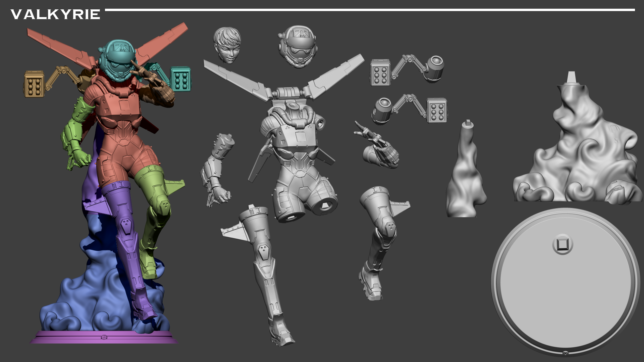Select the long left leg part
The width and height of the screenshot is (644, 362).
click(x=265, y=265)
